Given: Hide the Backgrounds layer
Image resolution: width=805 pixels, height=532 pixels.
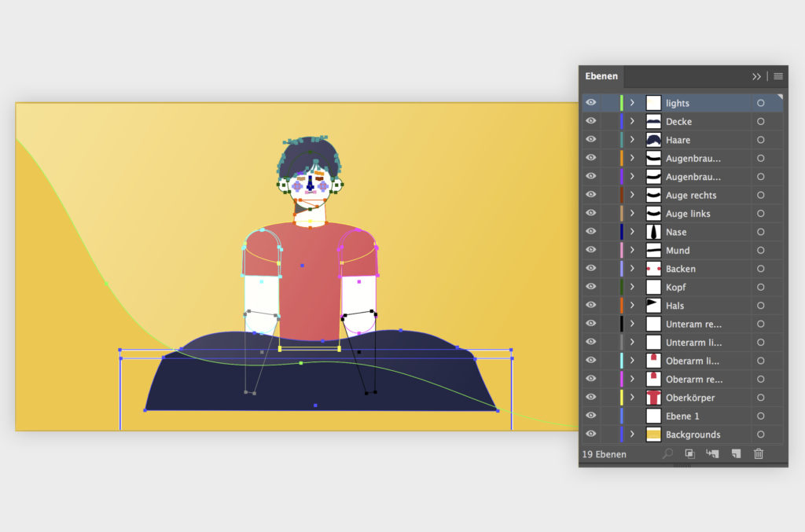Looking at the screenshot, I should tap(590, 435).
